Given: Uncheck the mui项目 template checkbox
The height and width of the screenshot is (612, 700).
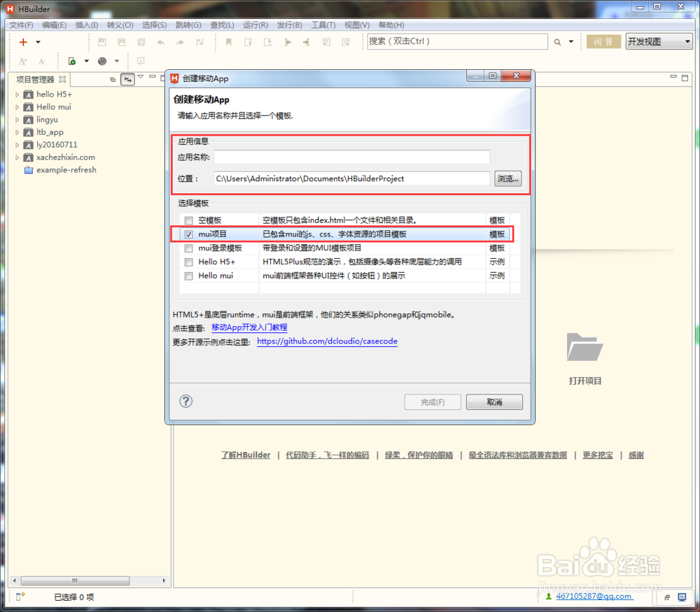Looking at the screenshot, I should pos(189,234).
